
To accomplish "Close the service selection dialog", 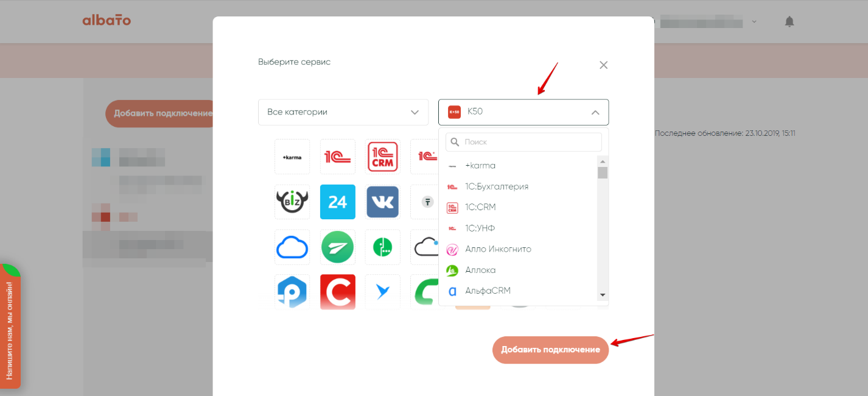I will point(603,65).
